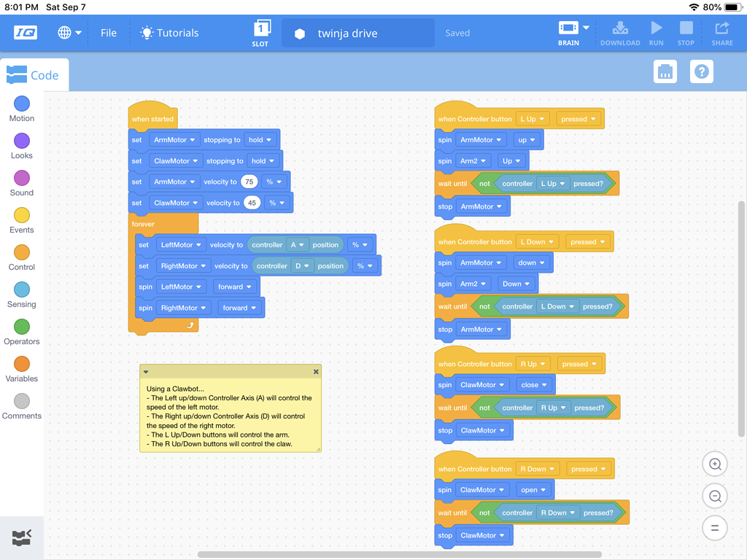747x560 pixels.
Task: Click the zoom in magnifier icon
Action: tap(715, 464)
